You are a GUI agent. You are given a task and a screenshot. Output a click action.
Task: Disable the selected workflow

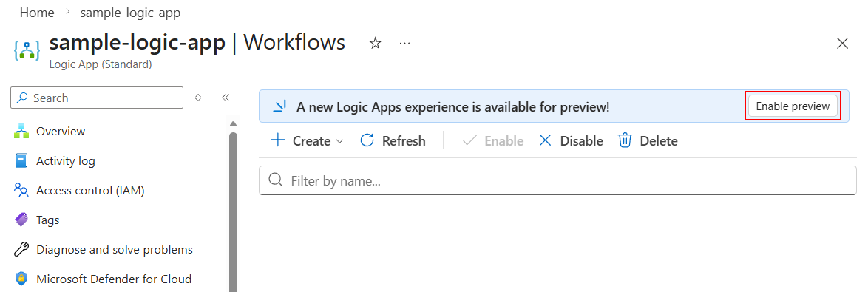571,141
